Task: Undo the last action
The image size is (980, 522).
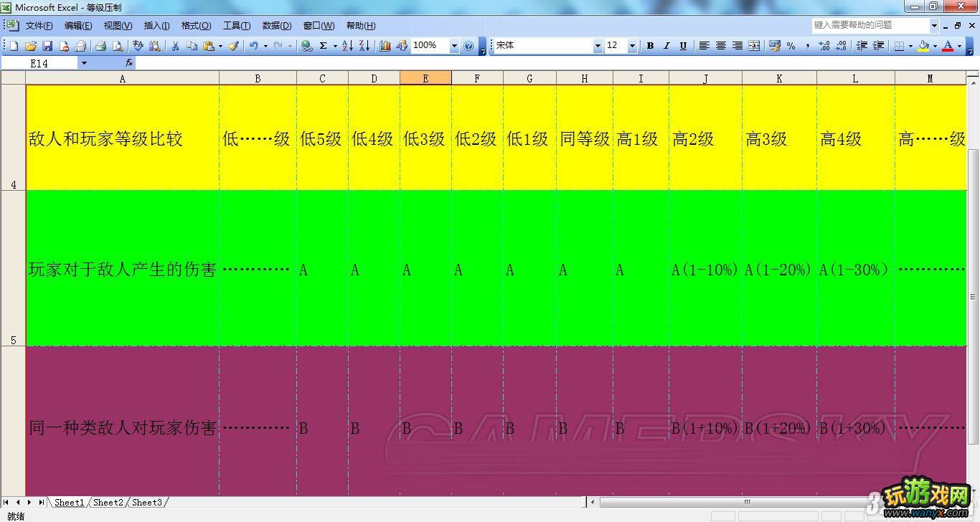Action: tap(253, 46)
